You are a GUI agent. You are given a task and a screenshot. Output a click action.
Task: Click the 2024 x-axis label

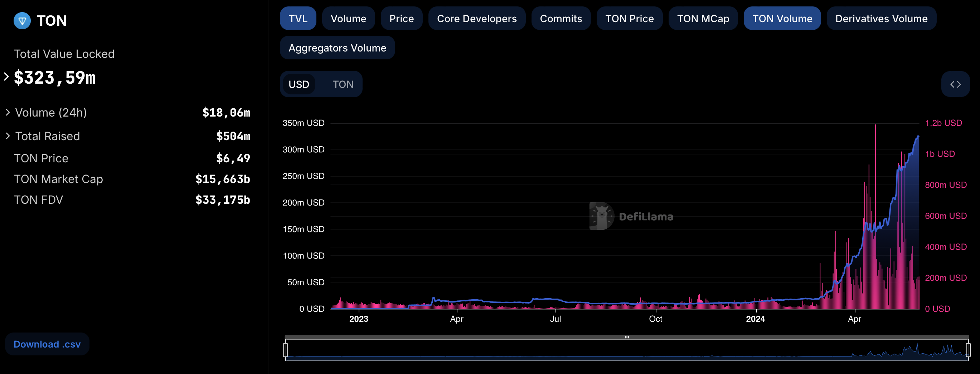(755, 319)
